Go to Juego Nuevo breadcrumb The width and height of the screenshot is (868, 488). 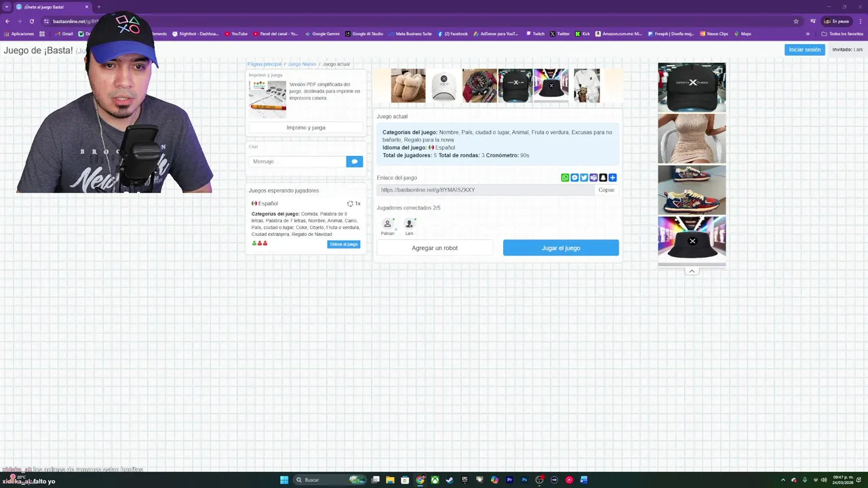click(302, 64)
